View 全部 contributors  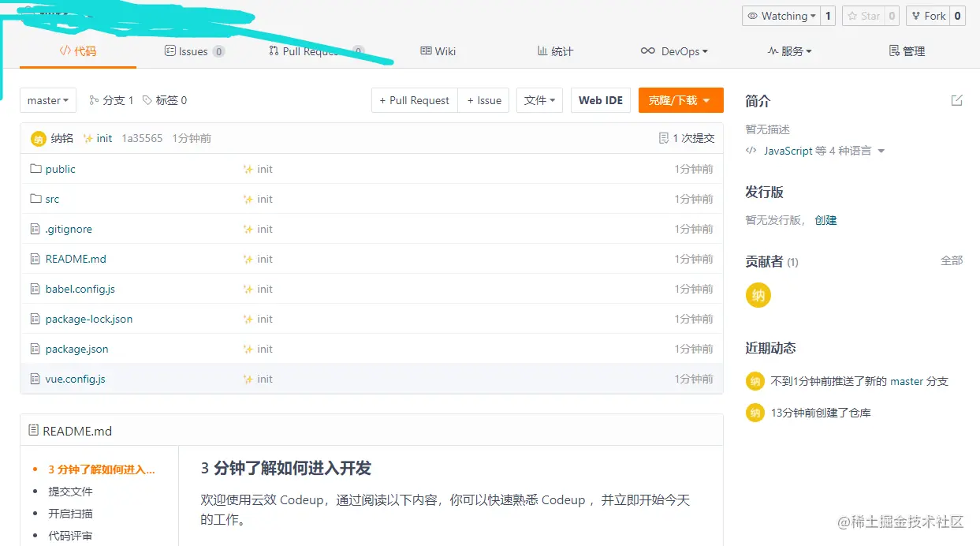952,260
